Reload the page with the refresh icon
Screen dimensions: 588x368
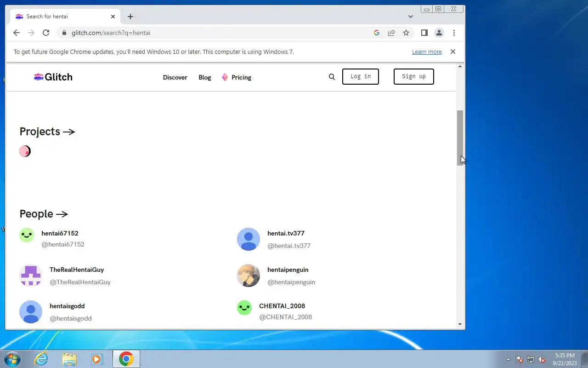pos(46,33)
